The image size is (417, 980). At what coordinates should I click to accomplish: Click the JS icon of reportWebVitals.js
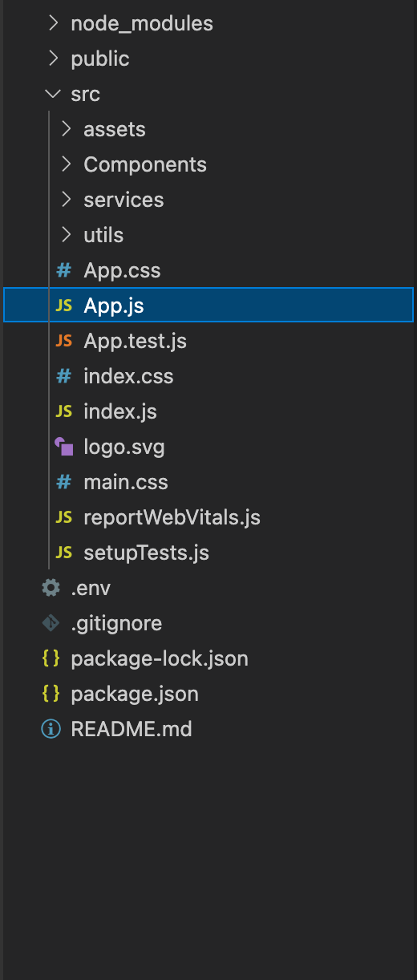click(63, 517)
